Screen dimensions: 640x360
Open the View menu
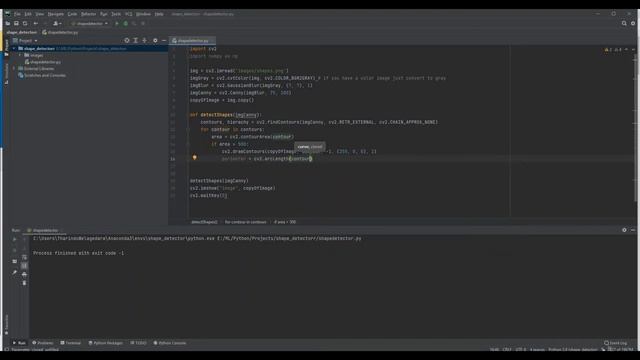click(x=40, y=14)
